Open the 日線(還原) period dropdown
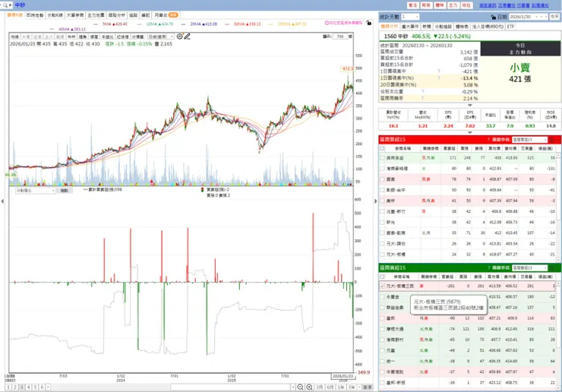This screenshot has width=562, height=392. (x=160, y=36)
